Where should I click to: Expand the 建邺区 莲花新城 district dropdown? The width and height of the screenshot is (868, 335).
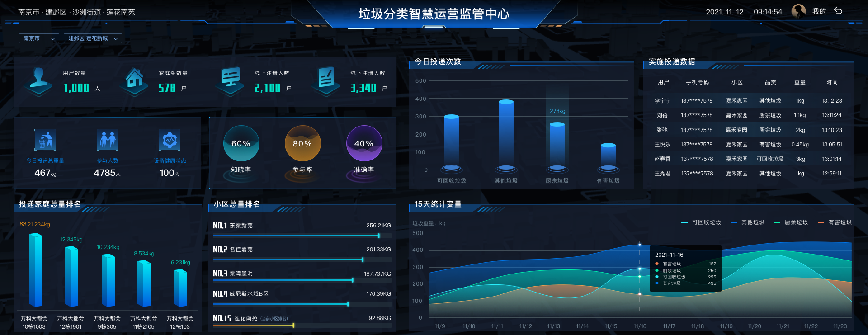pyautogui.click(x=93, y=38)
